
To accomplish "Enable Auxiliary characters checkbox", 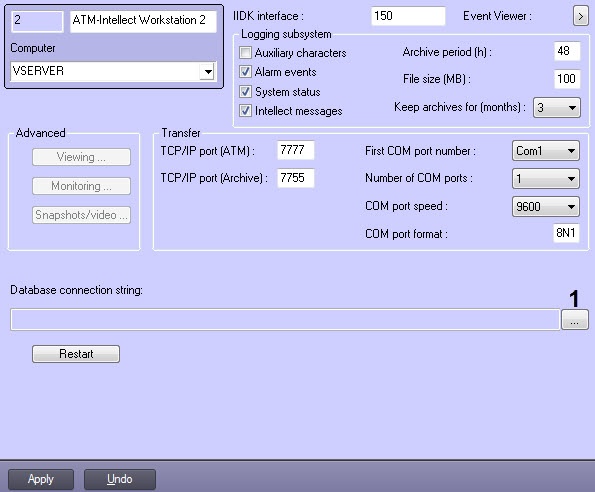I will [245, 52].
